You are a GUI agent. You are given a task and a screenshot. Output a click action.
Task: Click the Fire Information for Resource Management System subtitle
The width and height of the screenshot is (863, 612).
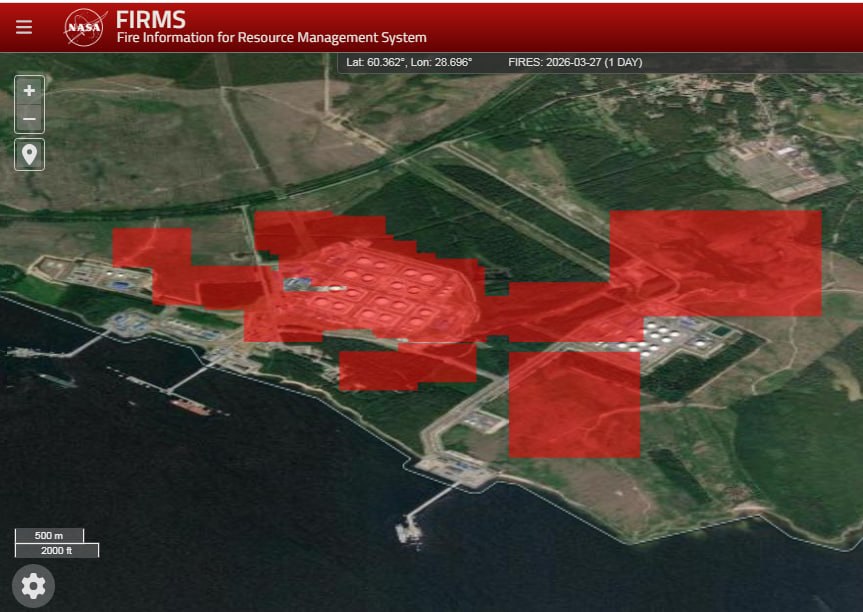(x=271, y=37)
